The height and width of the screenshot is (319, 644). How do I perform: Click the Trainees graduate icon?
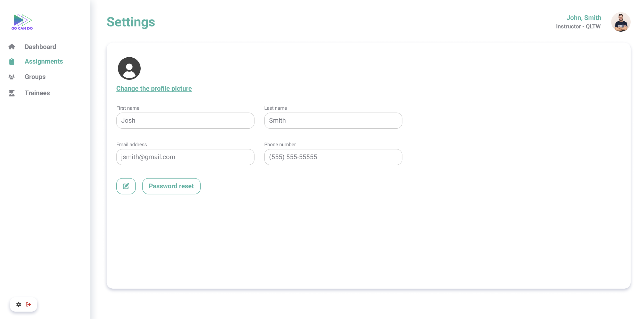click(12, 93)
